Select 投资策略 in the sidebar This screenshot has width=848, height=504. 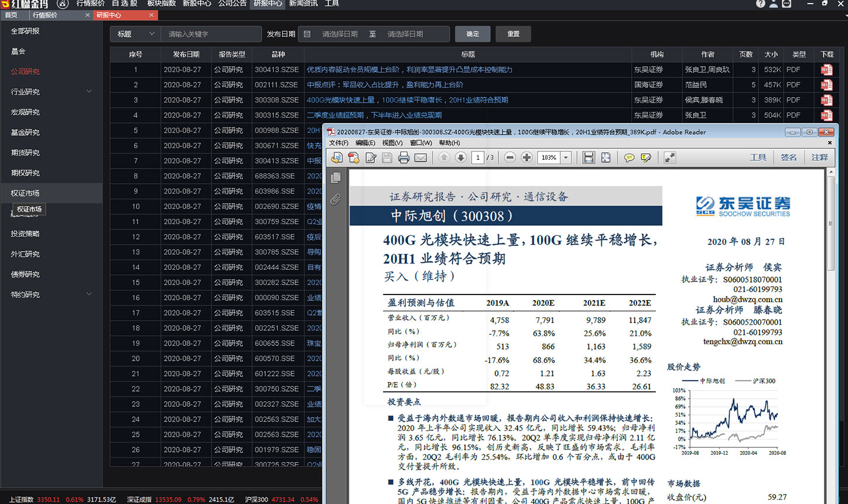[x=25, y=234]
